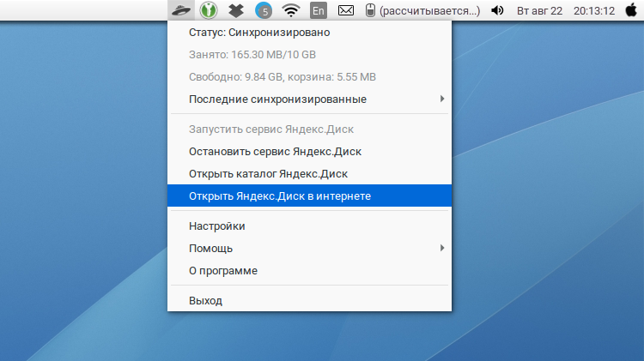
Task: Select Открыть каталог Яндекс.Диск
Action: [309, 173]
